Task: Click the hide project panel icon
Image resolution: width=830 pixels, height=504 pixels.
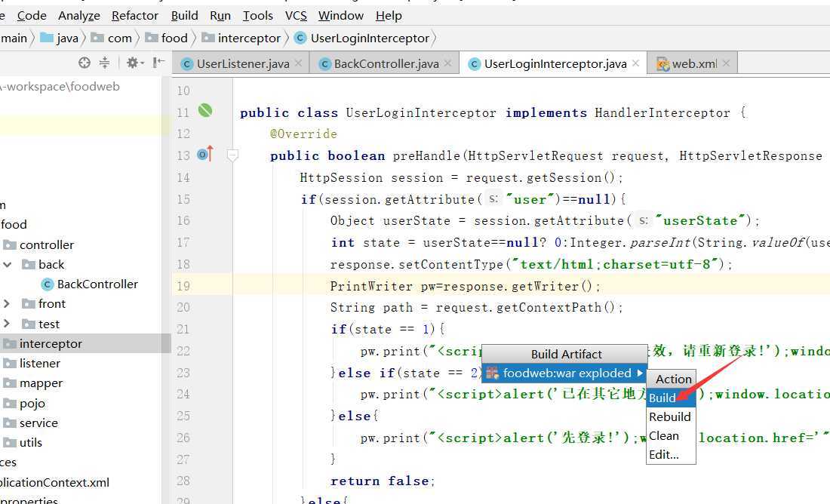Action: (158, 63)
